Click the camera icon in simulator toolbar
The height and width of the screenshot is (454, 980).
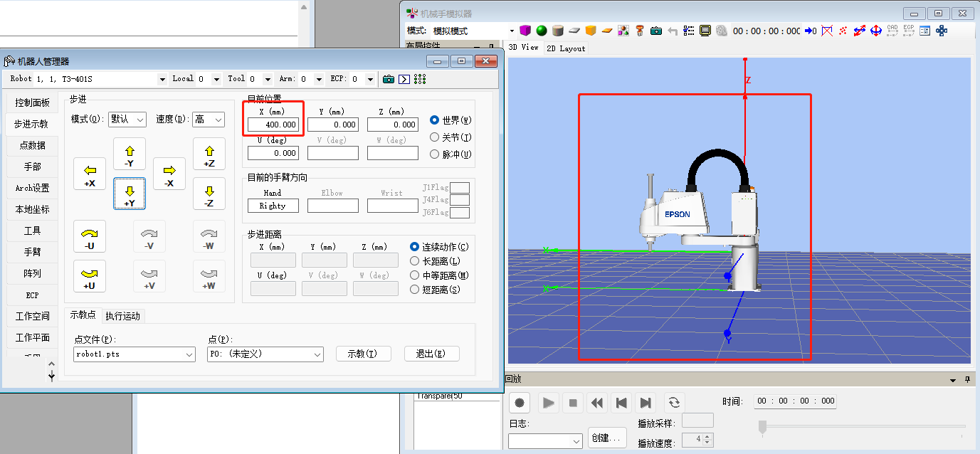pyautogui.click(x=656, y=31)
